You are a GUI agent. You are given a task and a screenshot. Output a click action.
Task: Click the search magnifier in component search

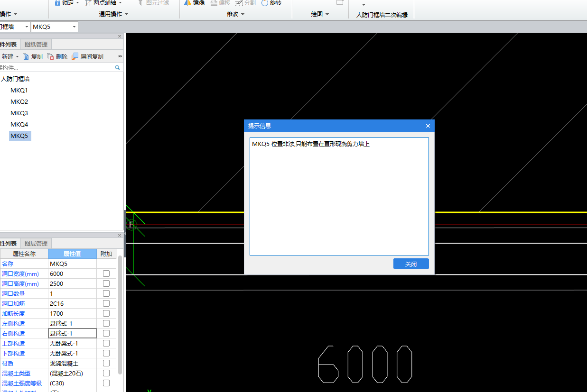(118, 68)
